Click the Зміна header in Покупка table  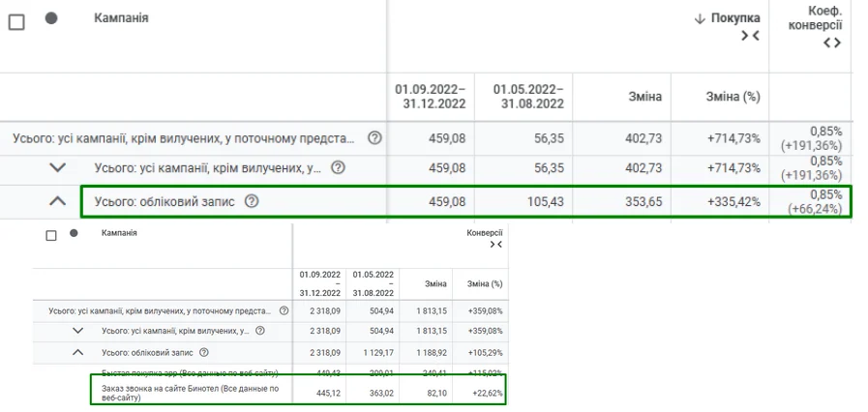644,97
